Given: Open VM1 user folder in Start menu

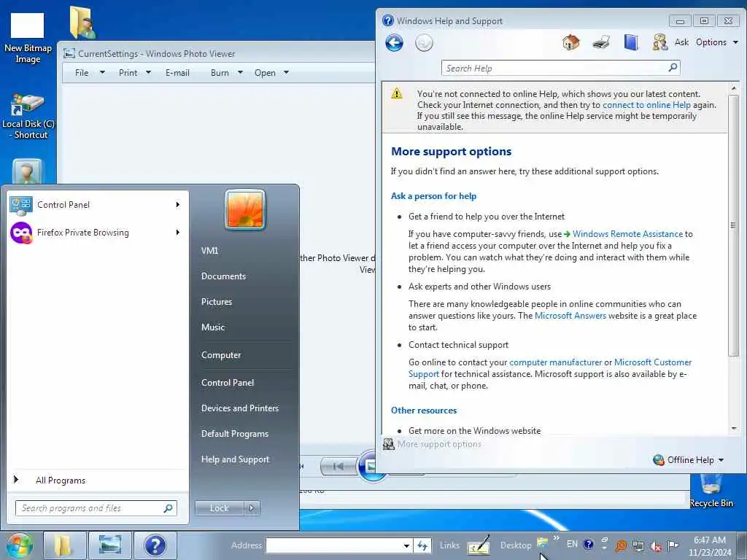Looking at the screenshot, I should tap(209, 251).
